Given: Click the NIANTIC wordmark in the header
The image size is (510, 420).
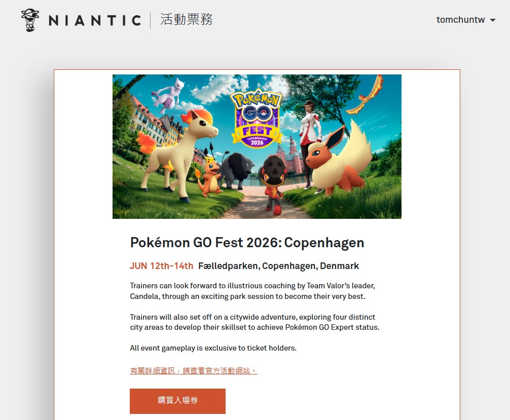Looking at the screenshot, I should (x=95, y=20).
